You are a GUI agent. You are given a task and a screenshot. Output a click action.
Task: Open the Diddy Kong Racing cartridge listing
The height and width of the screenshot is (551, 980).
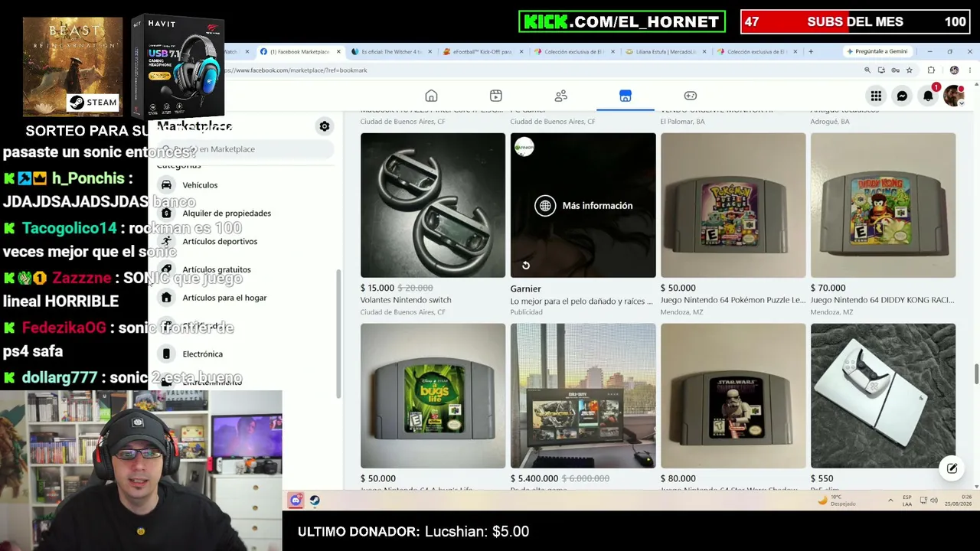pos(884,205)
